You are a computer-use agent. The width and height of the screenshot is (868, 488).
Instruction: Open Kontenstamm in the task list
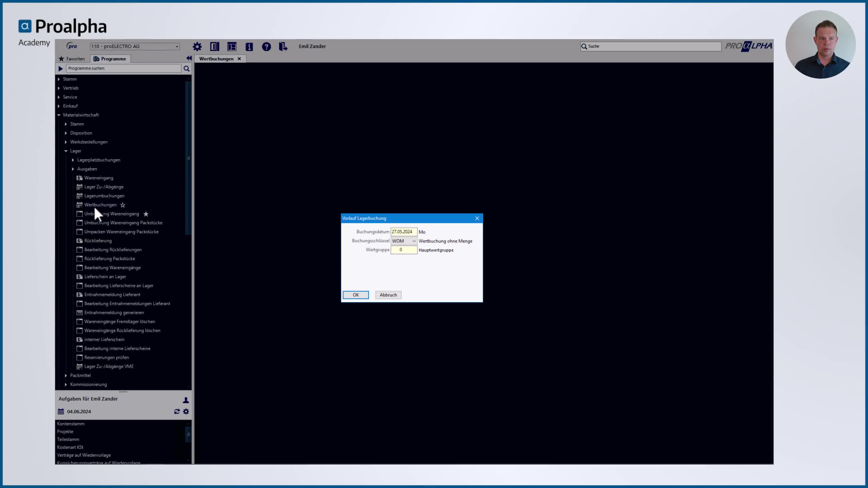[71, 424]
